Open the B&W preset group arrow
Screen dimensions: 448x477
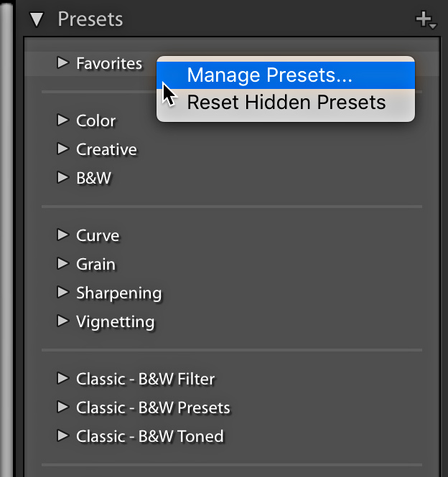[62, 178]
